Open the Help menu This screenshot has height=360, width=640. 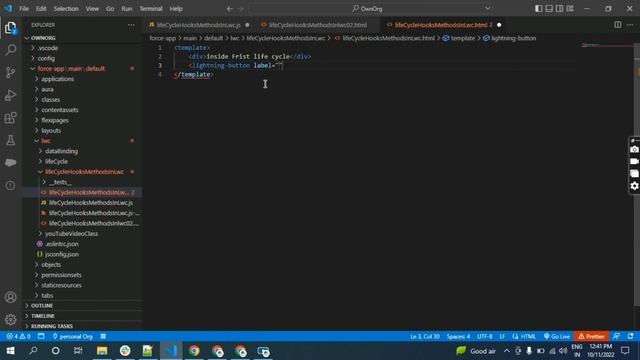click(176, 9)
